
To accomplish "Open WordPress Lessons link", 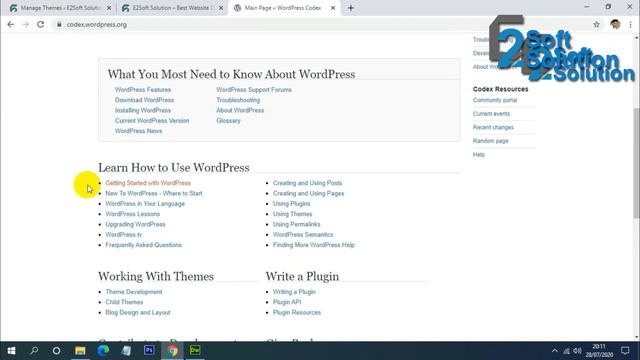I will coord(133,214).
